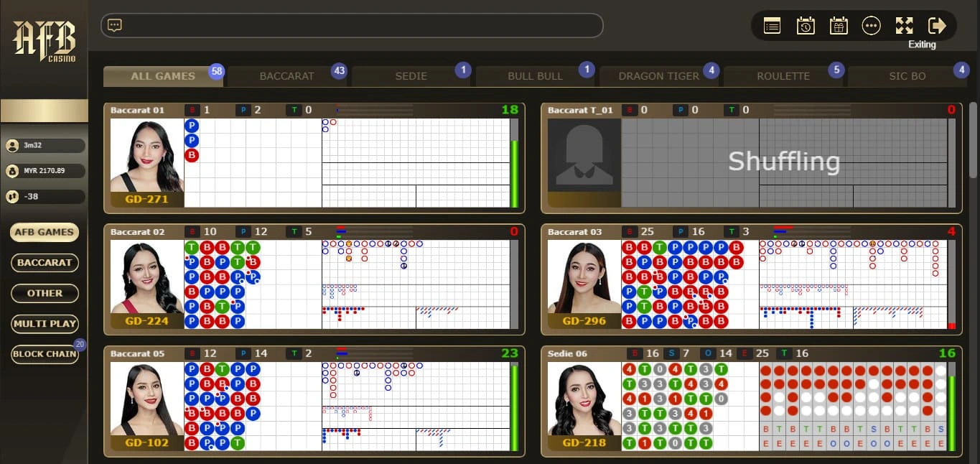Viewport: 980px width, 464px height.
Task: Switch to the DRAGON TIGER tab
Action: (x=658, y=76)
